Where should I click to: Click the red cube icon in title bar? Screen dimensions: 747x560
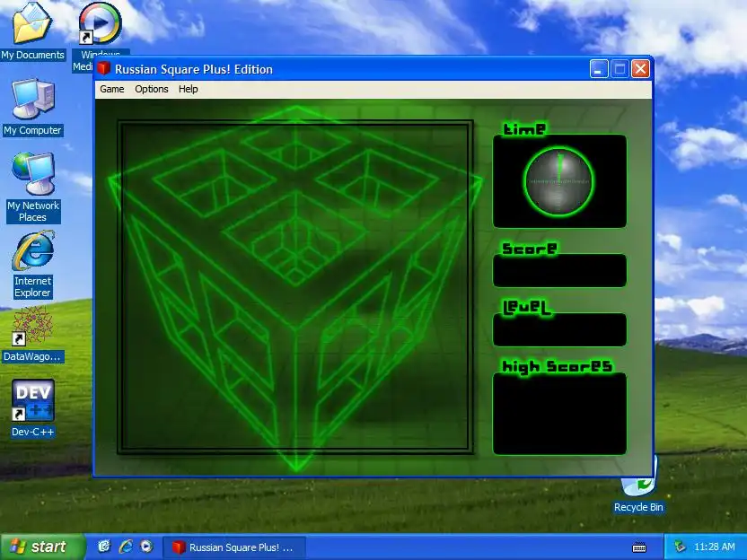click(x=104, y=69)
